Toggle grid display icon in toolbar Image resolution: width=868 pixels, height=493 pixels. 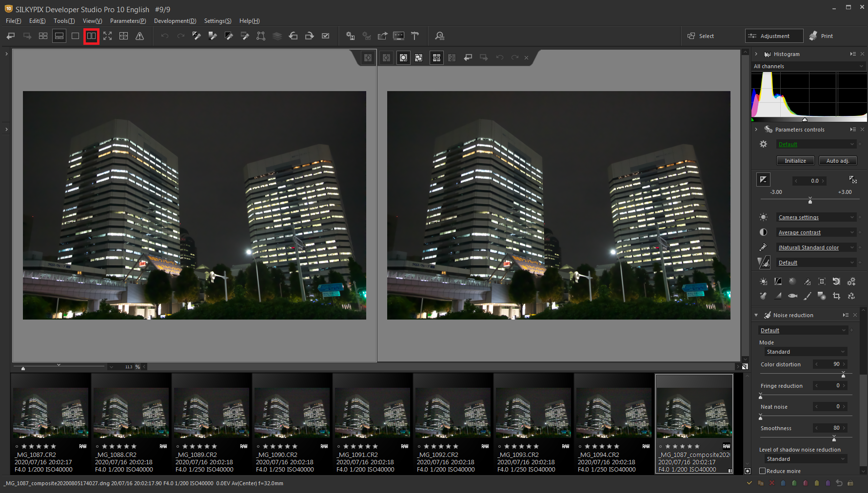click(x=123, y=36)
